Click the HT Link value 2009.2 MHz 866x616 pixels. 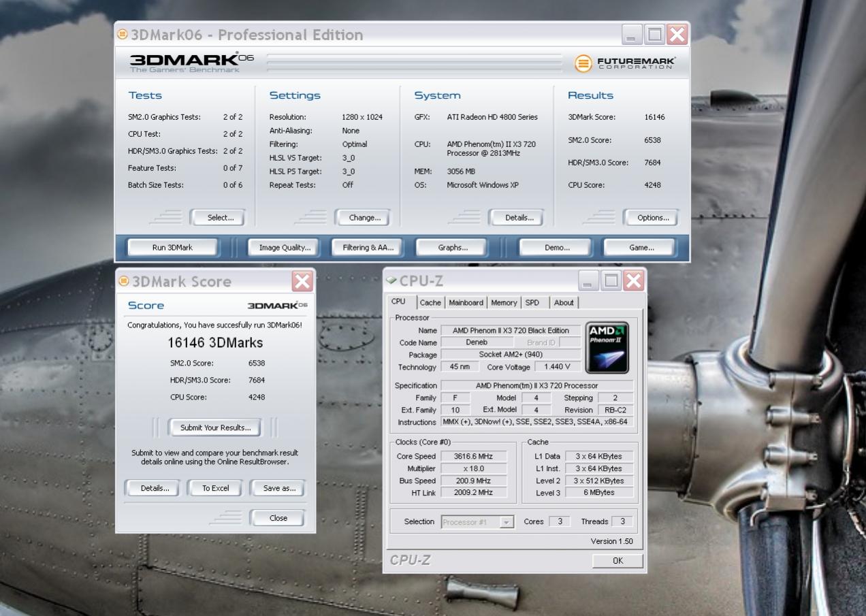pos(473,492)
